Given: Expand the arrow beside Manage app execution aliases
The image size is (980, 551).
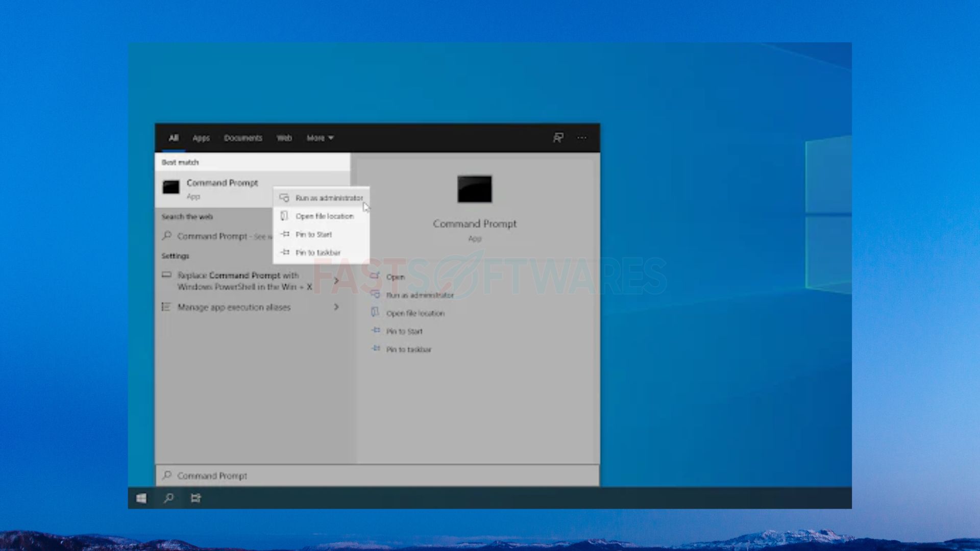Looking at the screenshot, I should click(x=336, y=307).
